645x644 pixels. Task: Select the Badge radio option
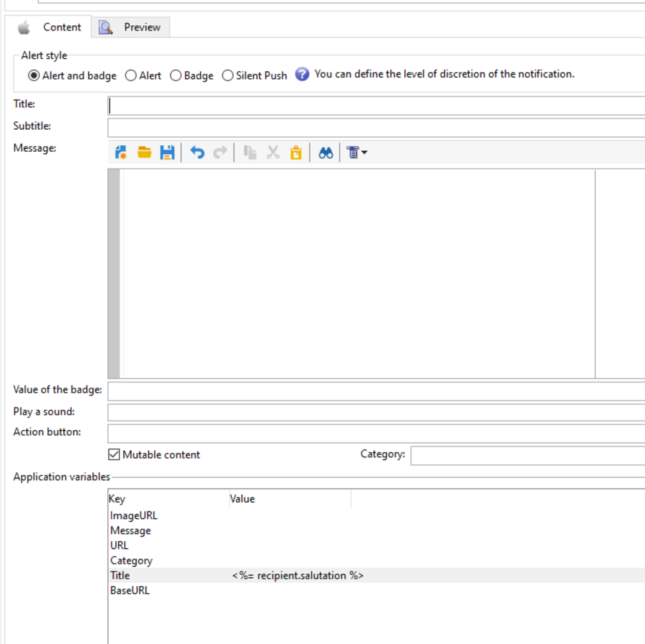(176, 76)
